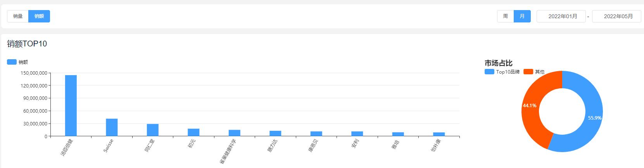Click the 腾力达 bar

click(x=275, y=134)
